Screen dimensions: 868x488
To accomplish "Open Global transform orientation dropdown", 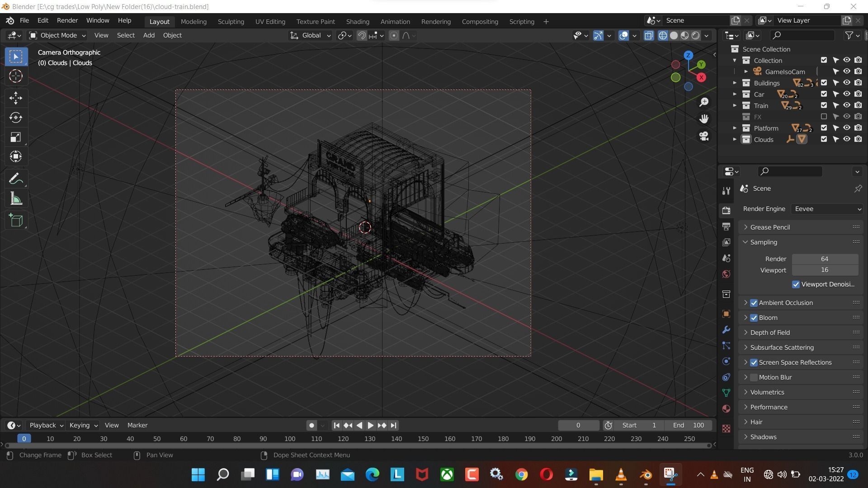I will [x=310, y=35].
